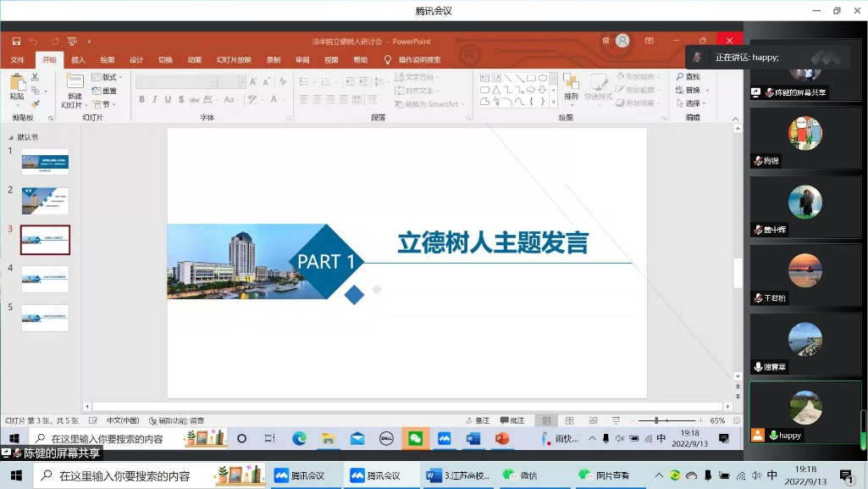Viewport: 868px width, 489px height.
Task: Switch to the 插入 (Insert) ribbon tab
Action: tap(78, 60)
